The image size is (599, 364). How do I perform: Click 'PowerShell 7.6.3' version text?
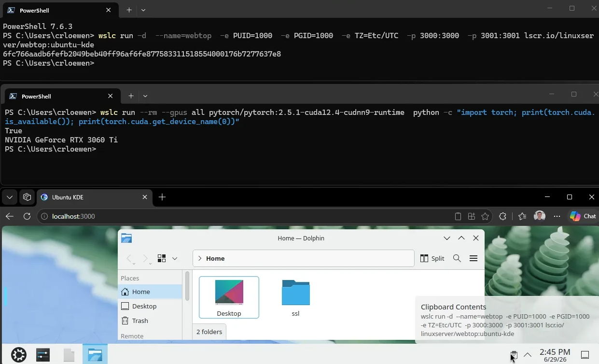point(38,27)
